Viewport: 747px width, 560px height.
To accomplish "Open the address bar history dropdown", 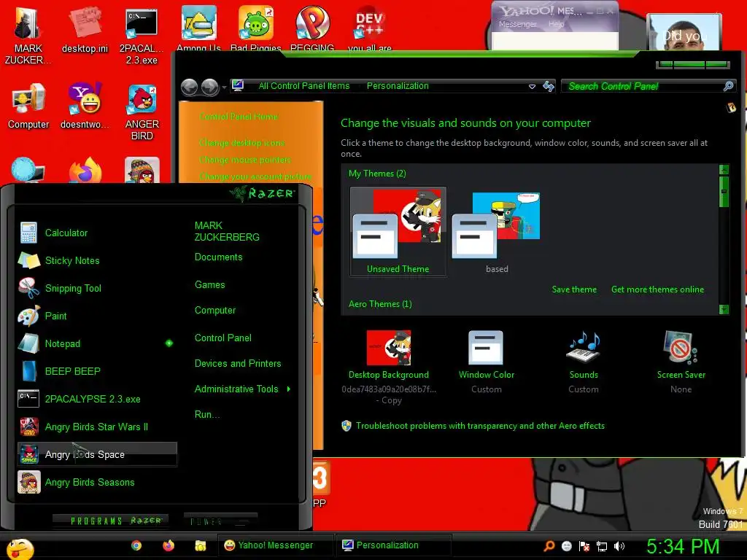I will tap(532, 87).
